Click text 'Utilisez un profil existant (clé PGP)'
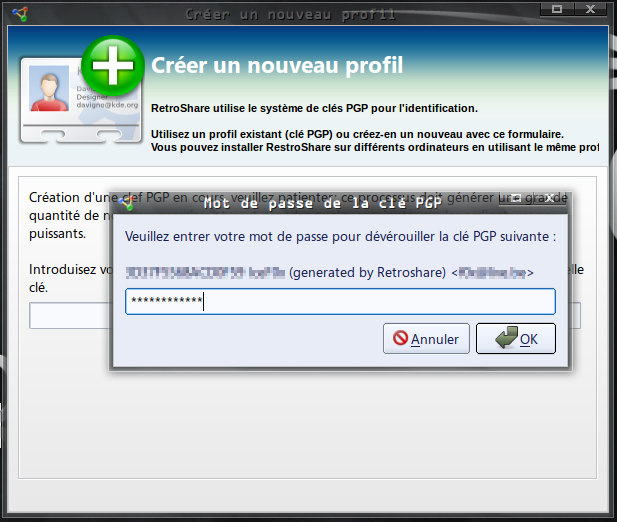 [242, 134]
